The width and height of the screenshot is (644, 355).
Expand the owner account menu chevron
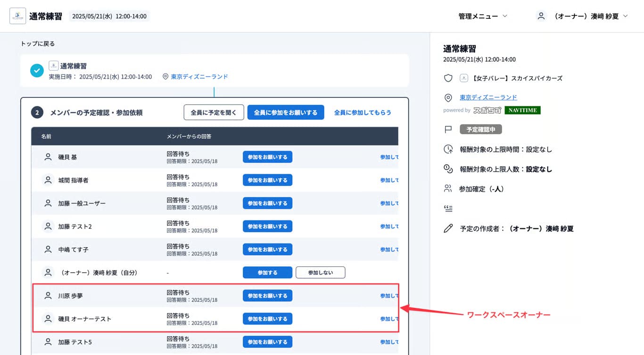point(625,16)
